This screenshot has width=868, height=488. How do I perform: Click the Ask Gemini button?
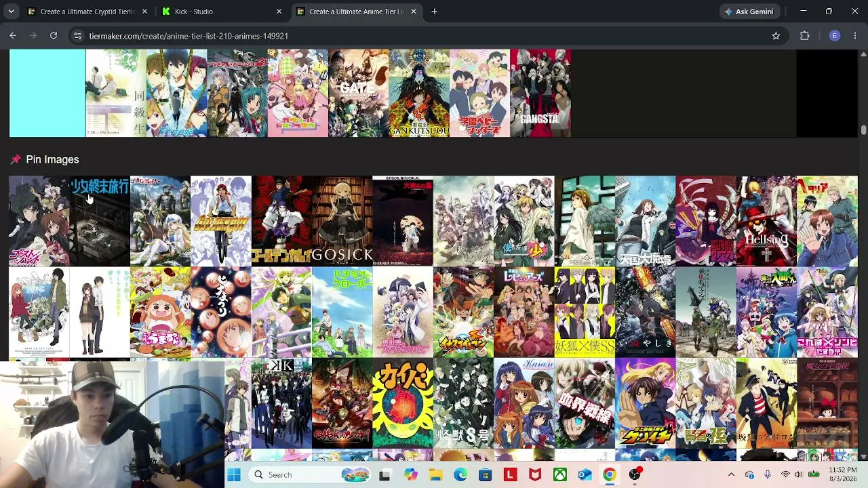coord(748,12)
